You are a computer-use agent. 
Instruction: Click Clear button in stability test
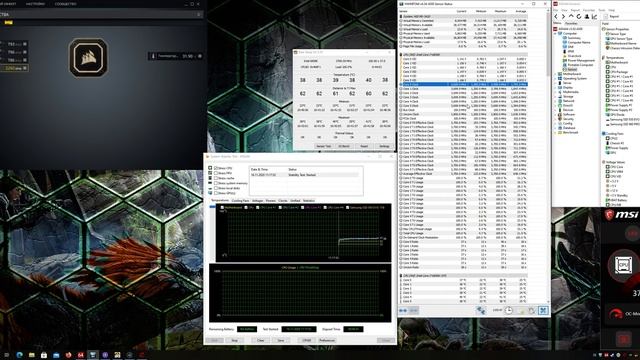pos(260,340)
